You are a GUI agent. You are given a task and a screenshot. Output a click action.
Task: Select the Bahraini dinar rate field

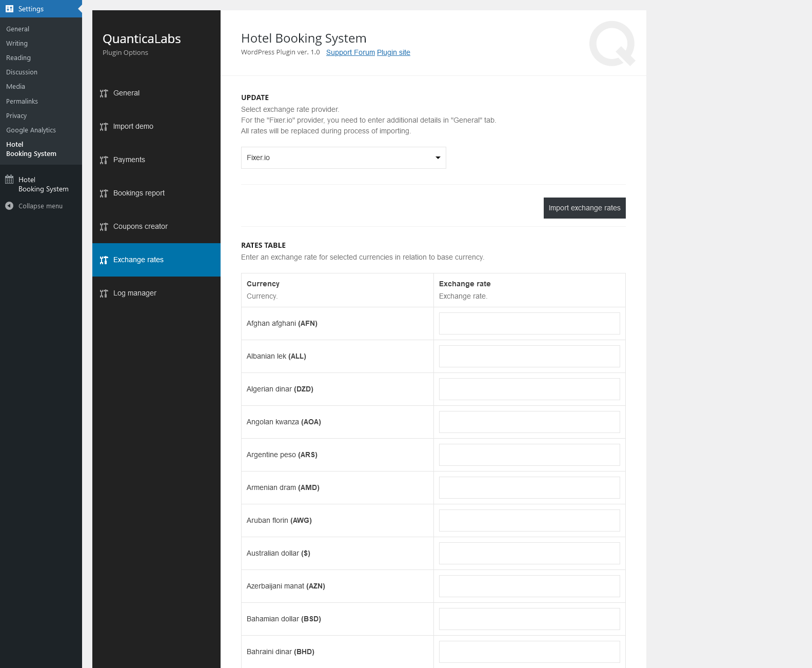pyautogui.click(x=529, y=652)
